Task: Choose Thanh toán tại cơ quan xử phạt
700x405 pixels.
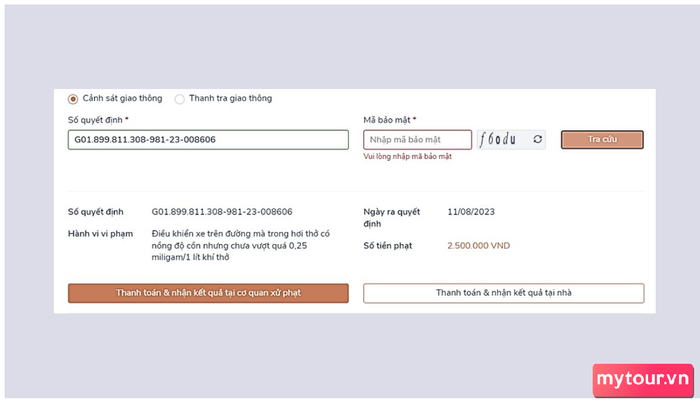Action: [208, 293]
